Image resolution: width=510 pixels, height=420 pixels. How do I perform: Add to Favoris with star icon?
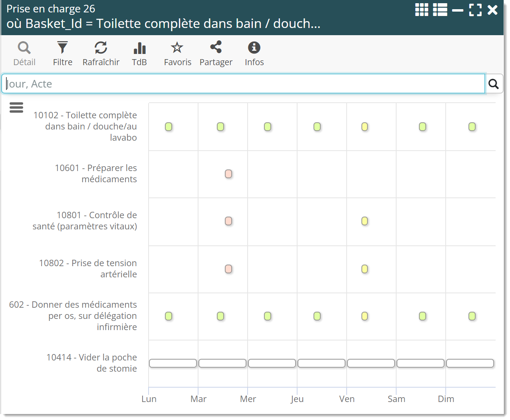[177, 54]
